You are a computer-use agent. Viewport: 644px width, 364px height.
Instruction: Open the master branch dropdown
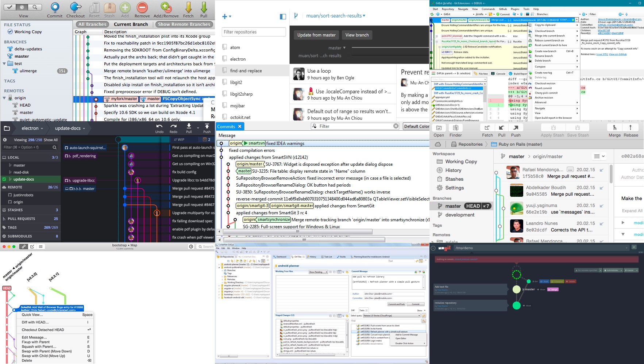[336, 48]
